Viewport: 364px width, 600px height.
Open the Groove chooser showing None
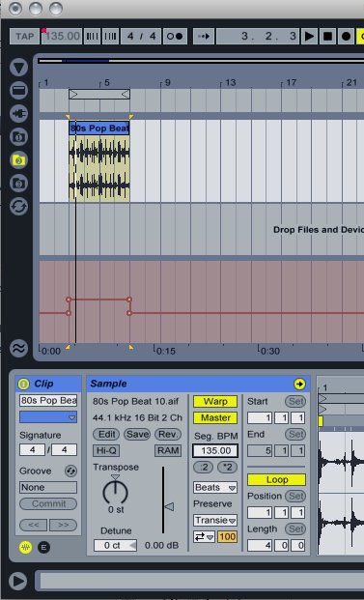point(48,488)
